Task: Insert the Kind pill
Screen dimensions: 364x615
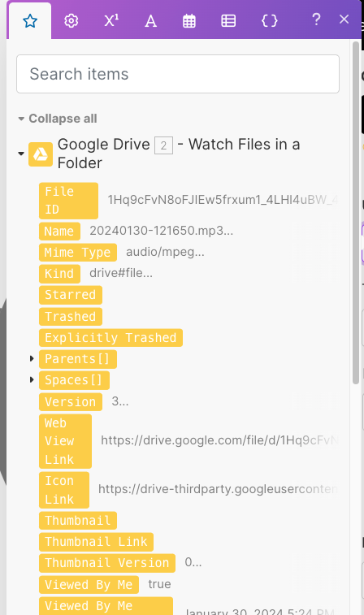Action: tap(59, 273)
